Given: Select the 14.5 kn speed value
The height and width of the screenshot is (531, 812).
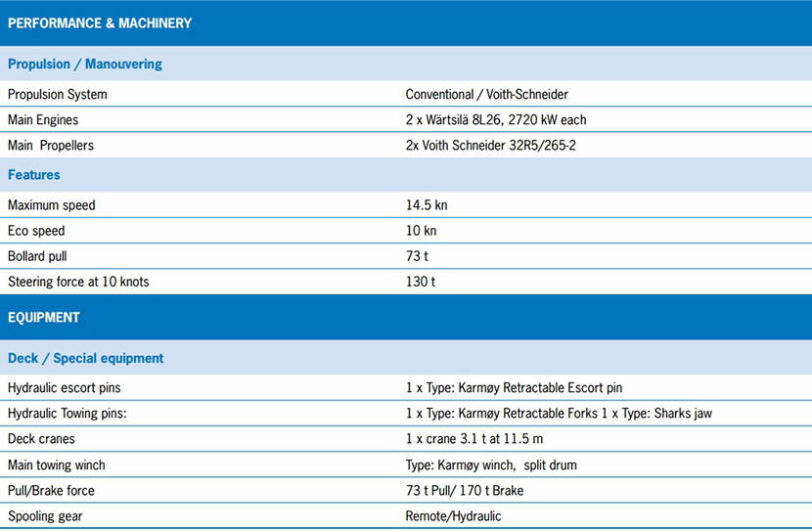Looking at the screenshot, I should 427,205.
